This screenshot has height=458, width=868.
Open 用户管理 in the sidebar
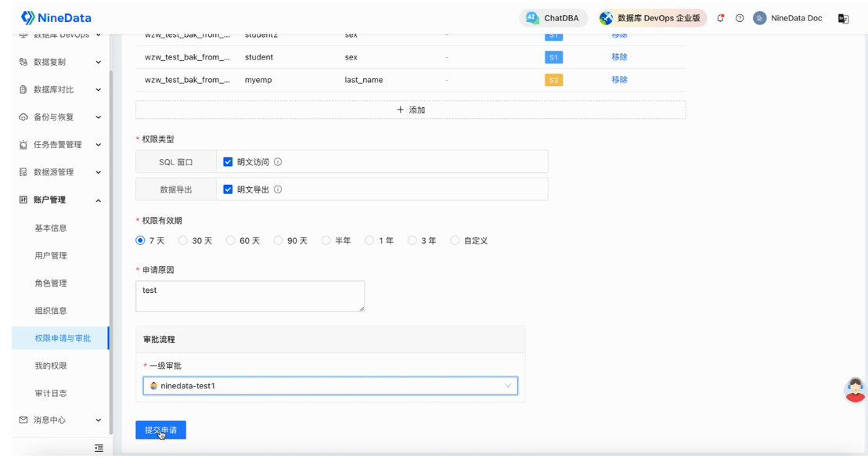click(x=51, y=256)
